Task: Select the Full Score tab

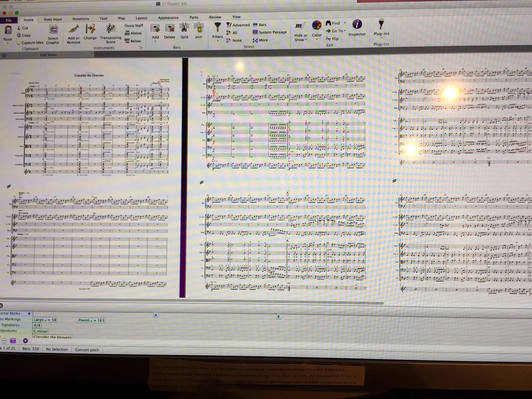Action: coord(48,55)
